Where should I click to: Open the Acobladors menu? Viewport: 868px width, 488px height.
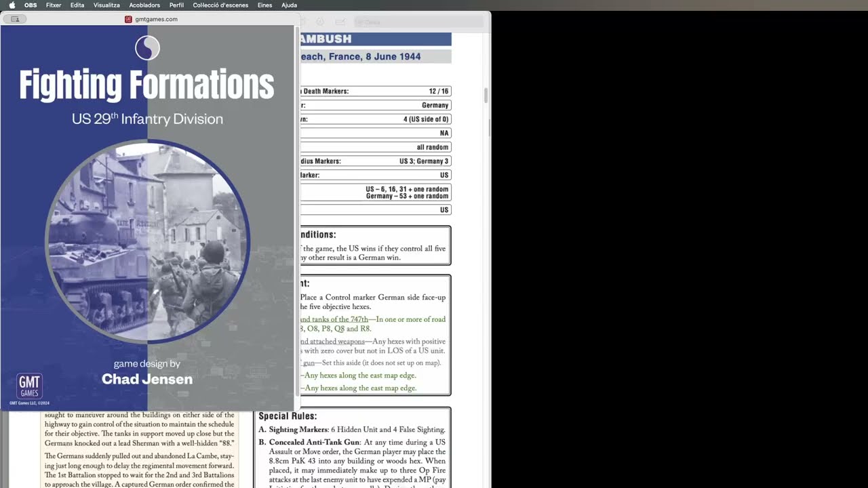click(144, 5)
